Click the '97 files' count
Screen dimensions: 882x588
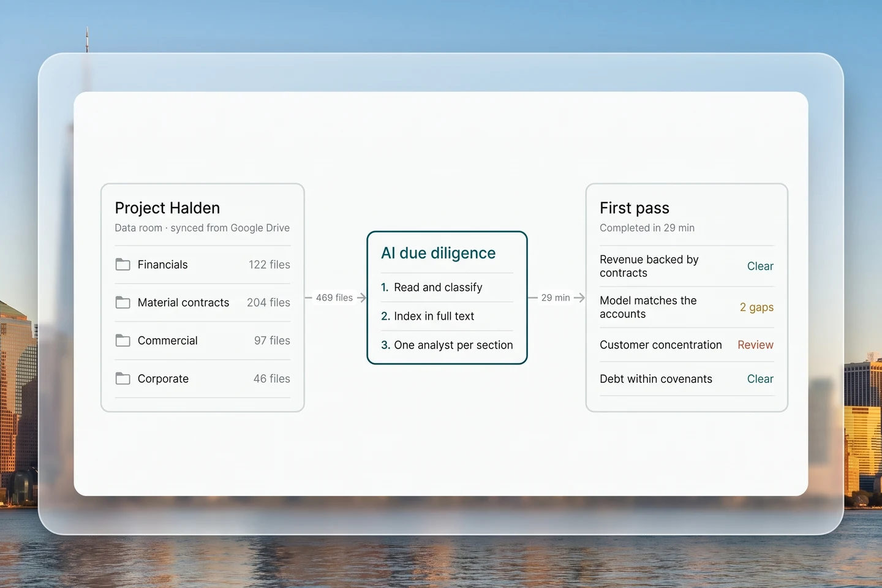(x=272, y=341)
